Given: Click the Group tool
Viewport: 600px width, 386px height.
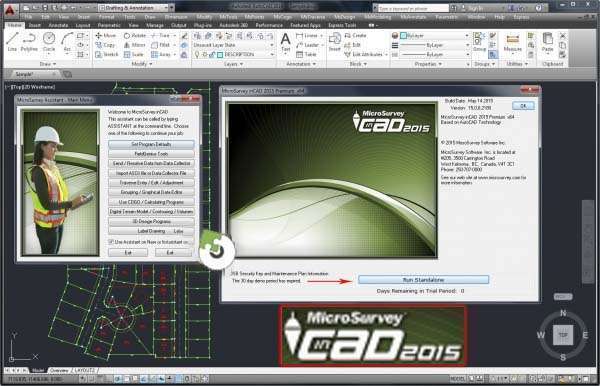Looking at the screenshot, I should click(x=479, y=42).
